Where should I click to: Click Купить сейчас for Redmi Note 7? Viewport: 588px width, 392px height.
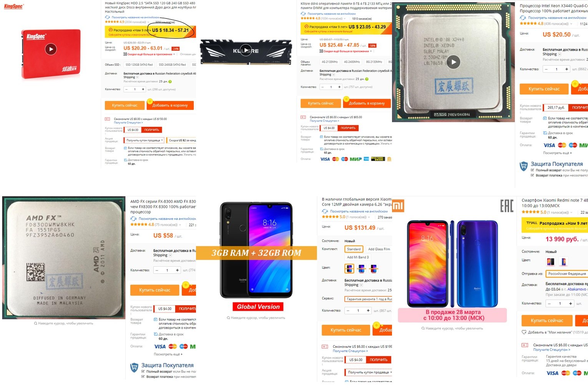[547, 321]
